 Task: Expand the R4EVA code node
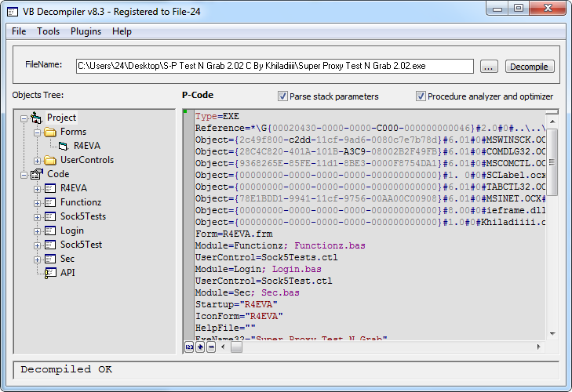pyautogui.click(x=37, y=189)
